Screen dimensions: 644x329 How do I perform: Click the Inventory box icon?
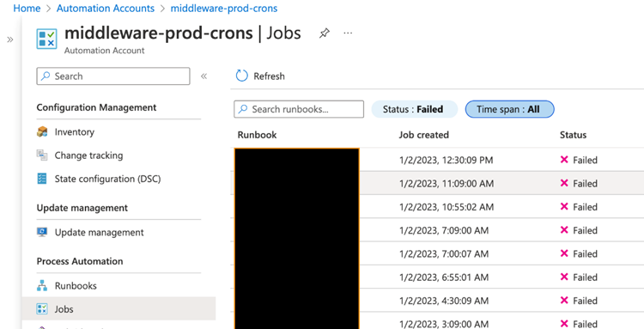coord(42,131)
